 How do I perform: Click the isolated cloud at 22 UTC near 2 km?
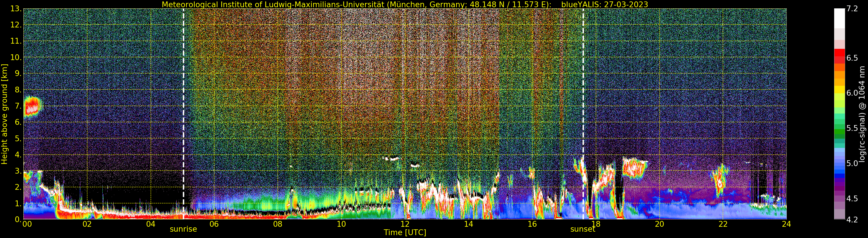[720, 181]
